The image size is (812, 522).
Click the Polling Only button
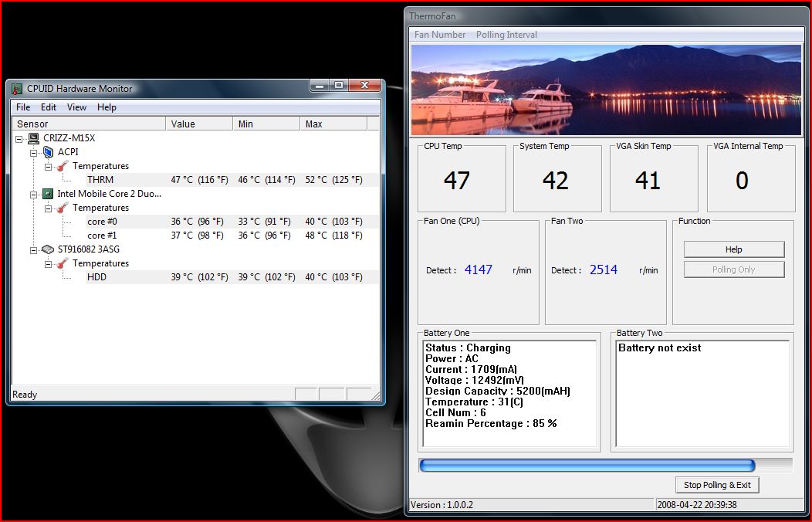[734, 269]
